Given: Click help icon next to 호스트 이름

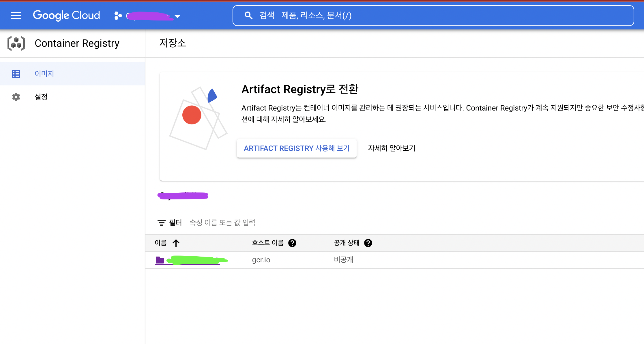Looking at the screenshot, I should 292,243.
